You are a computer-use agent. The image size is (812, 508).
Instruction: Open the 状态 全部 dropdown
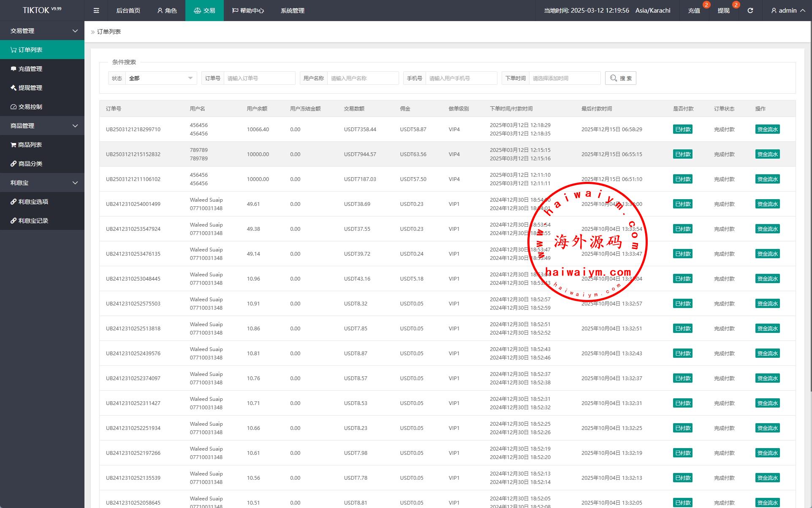(160, 78)
